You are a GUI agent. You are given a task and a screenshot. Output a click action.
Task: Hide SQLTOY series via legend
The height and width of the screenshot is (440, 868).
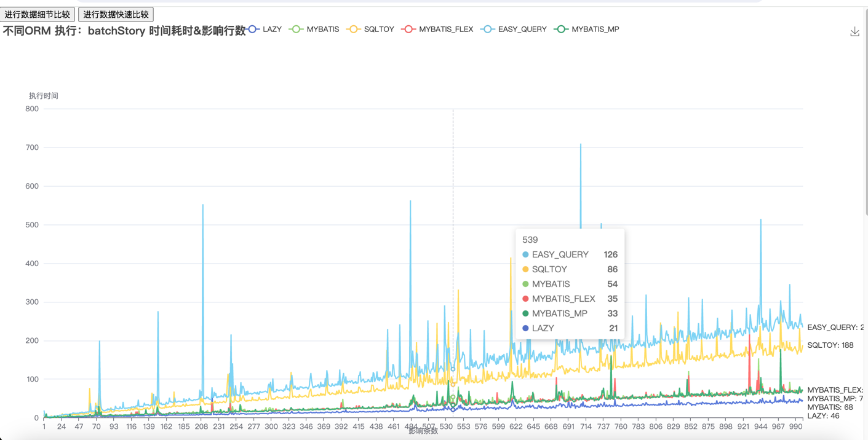[370, 29]
